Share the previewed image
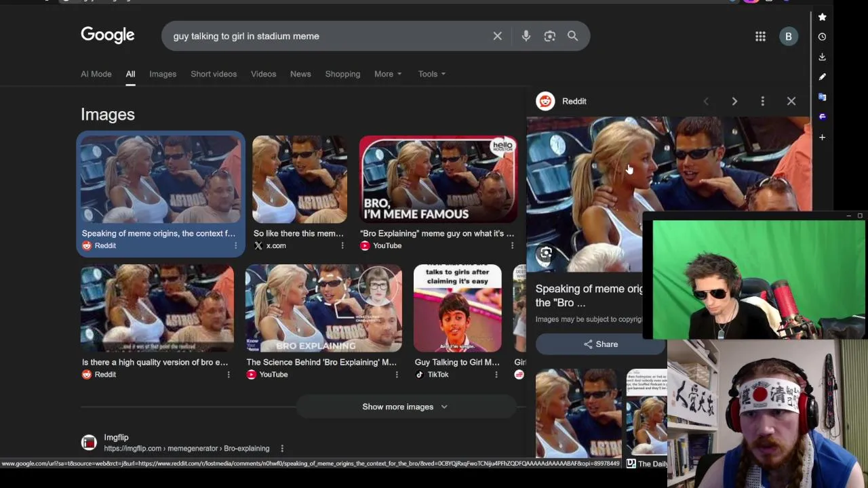This screenshot has width=868, height=488. (x=601, y=344)
